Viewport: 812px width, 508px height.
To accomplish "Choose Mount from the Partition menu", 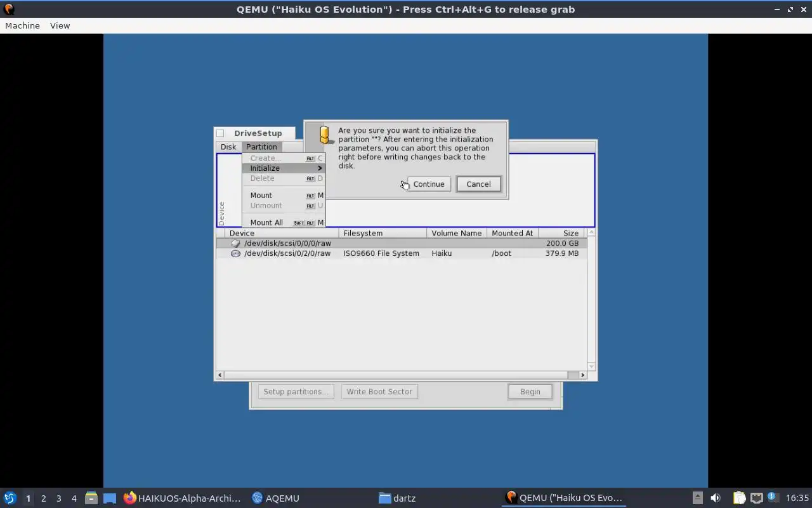I will pos(284,196).
